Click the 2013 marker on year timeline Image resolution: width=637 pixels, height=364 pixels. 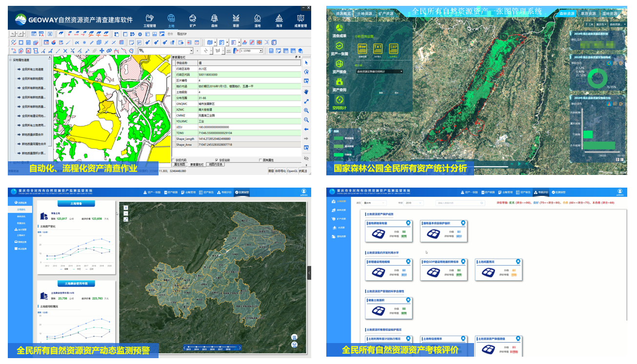click(x=188, y=347)
